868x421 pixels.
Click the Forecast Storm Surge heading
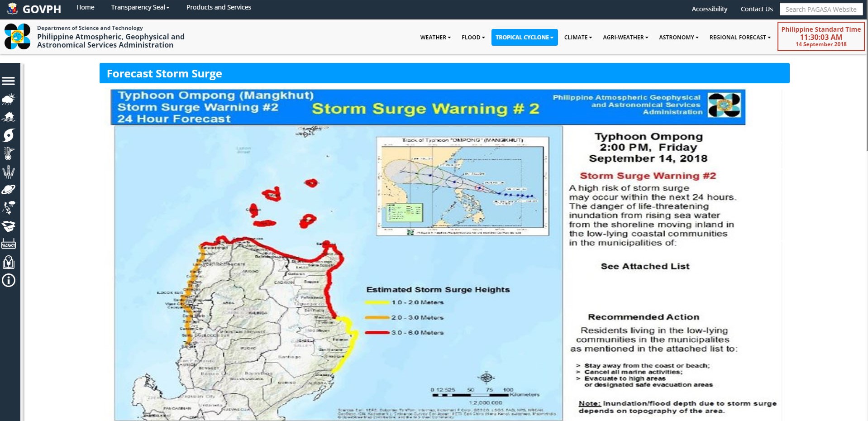point(164,74)
